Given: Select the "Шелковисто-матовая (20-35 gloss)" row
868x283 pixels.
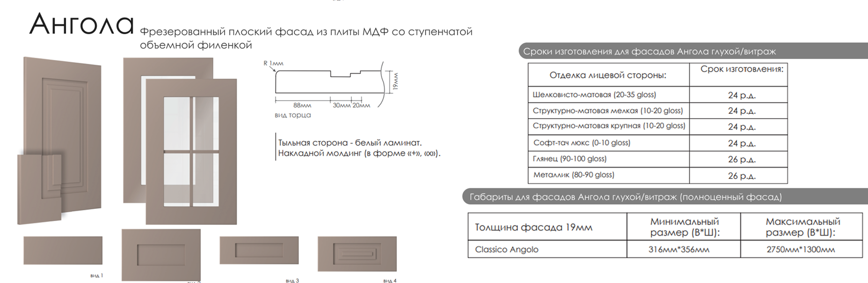Looking at the screenshot, I should 657,95.
